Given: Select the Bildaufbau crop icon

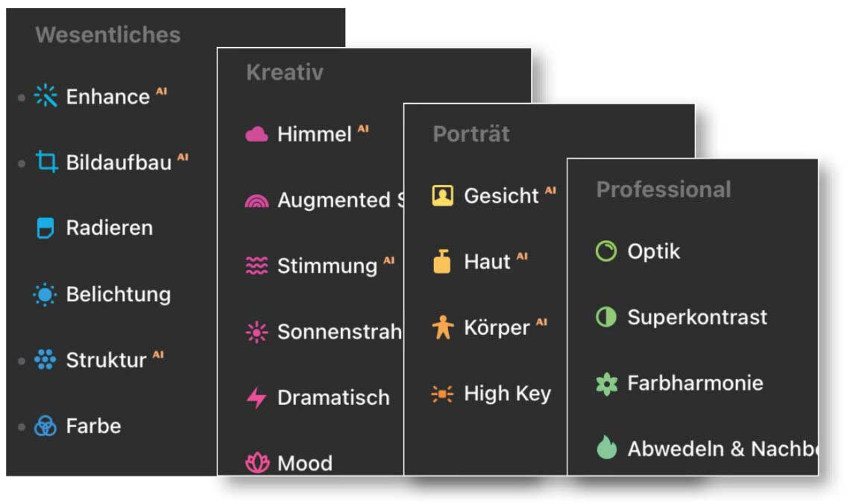Looking at the screenshot, I should (x=46, y=163).
